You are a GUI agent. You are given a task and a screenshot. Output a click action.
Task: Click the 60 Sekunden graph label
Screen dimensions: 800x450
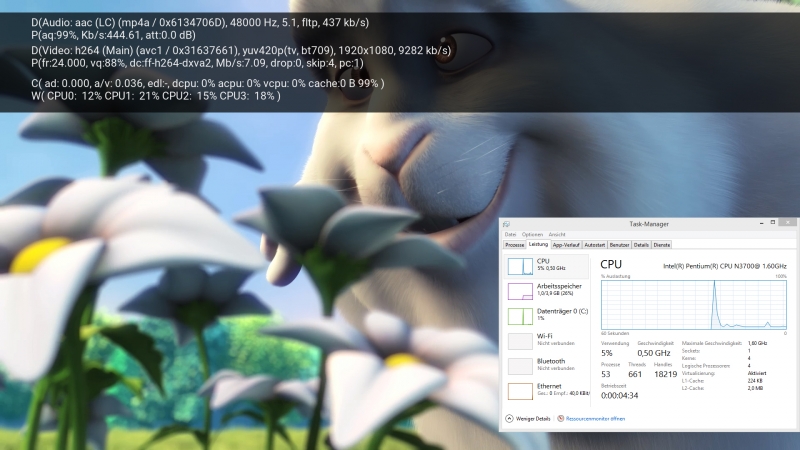click(x=615, y=334)
